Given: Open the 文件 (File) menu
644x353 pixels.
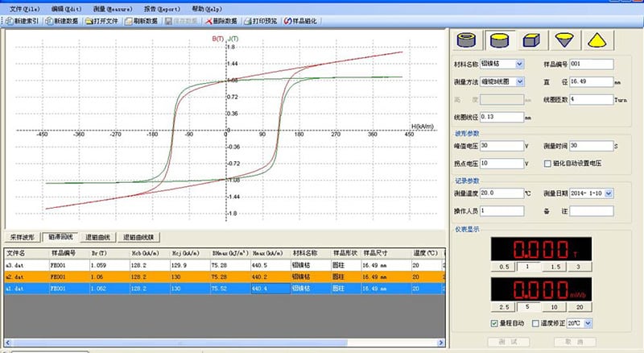Looking at the screenshot, I should point(25,9).
